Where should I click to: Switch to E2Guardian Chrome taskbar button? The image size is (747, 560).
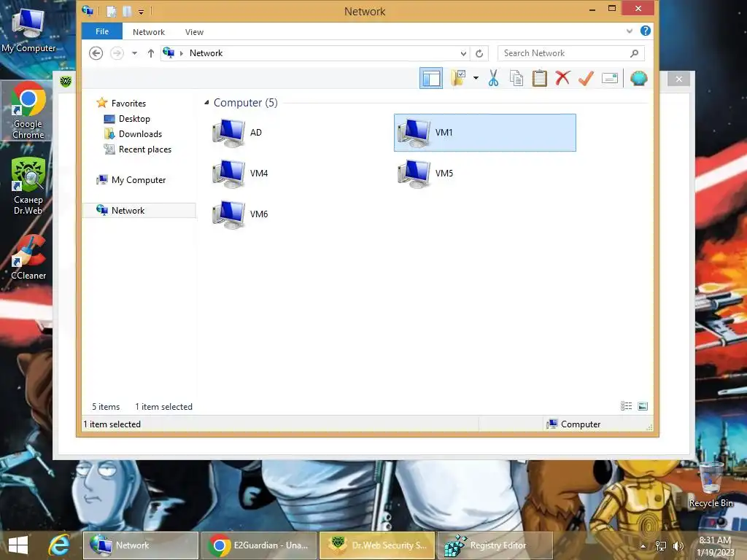click(x=259, y=545)
